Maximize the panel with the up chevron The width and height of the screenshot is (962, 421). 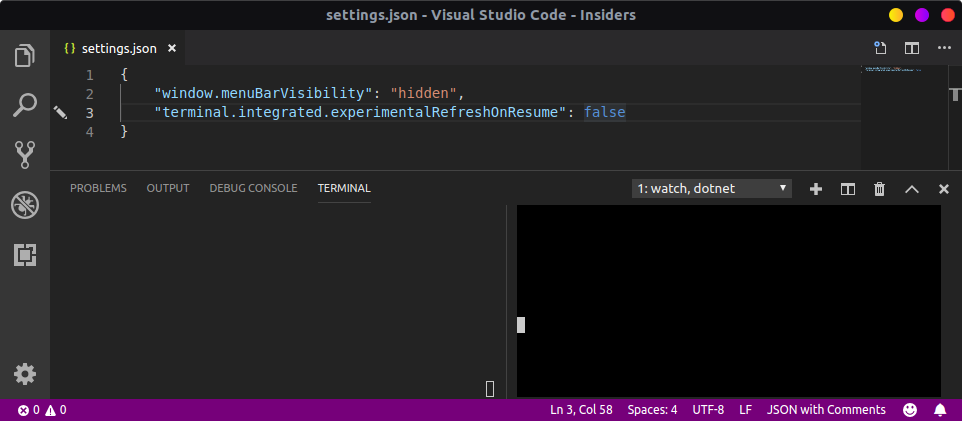[x=912, y=189]
